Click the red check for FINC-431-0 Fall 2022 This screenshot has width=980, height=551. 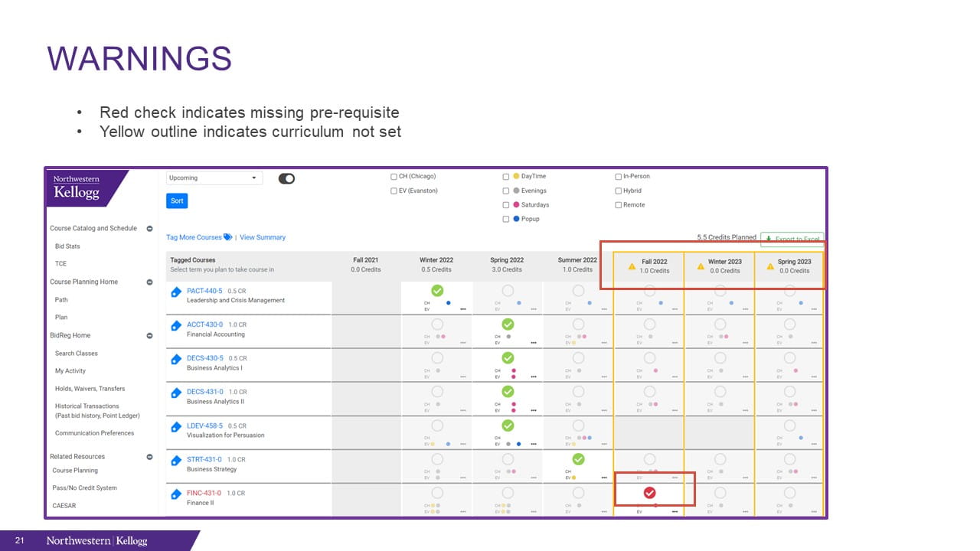pyautogui.click(x=650, y=493)
